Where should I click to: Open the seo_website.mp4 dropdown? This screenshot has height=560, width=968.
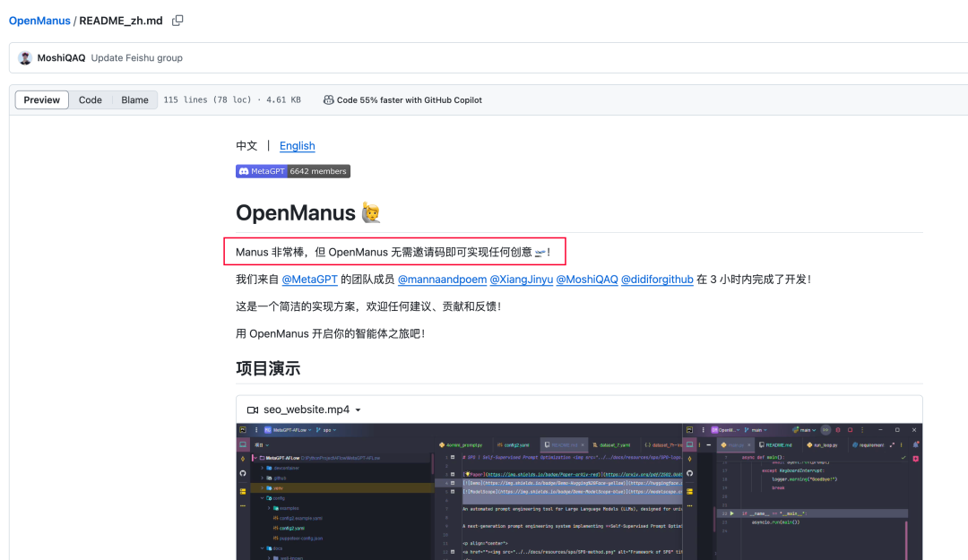click(x=358, y=410)
